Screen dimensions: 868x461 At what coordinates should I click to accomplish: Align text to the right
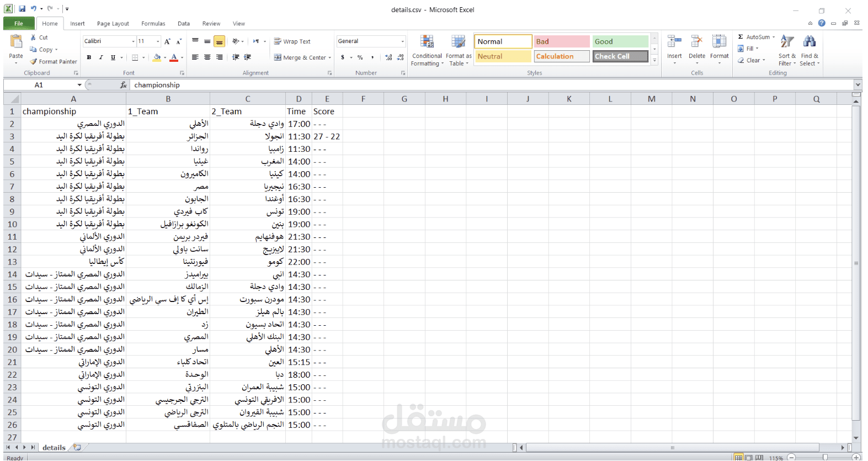coord(220,57)
